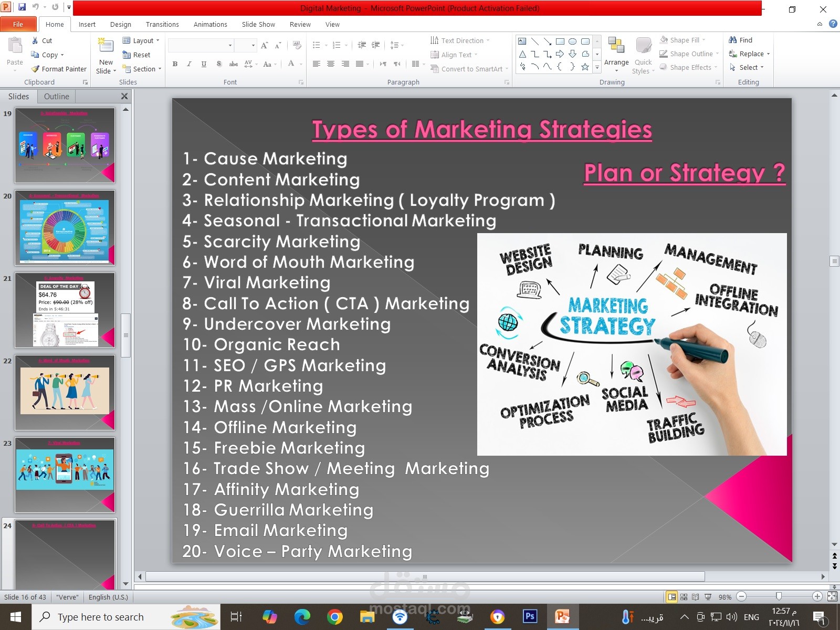
Task: Switch to Normal view in status bar
Action: (671, 597)
